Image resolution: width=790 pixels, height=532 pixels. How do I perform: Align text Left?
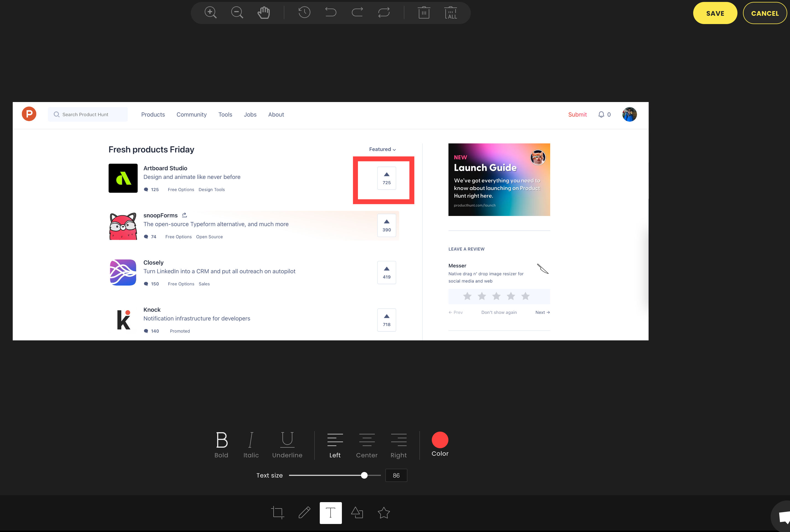[335, 445]
